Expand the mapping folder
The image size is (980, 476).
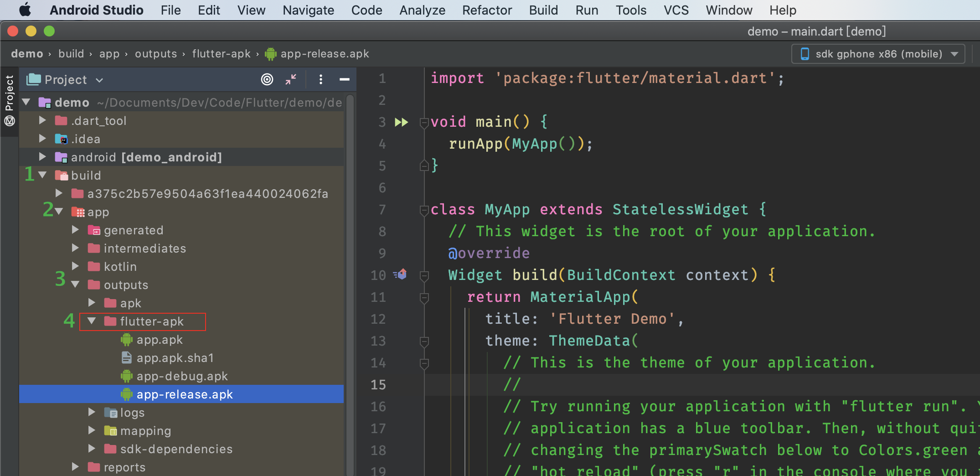[x=92, y=430]
